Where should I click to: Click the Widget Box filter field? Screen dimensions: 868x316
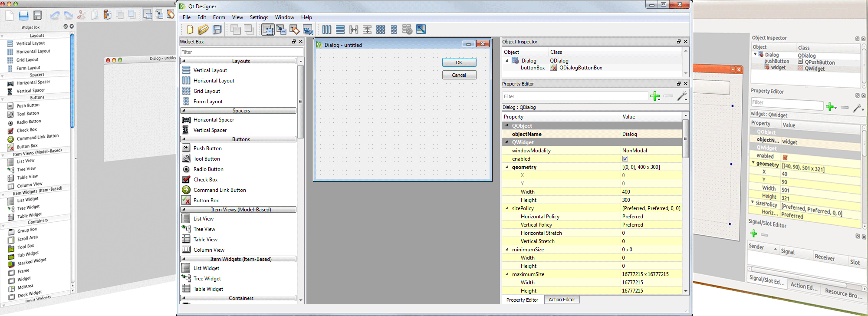pos(241,52)
